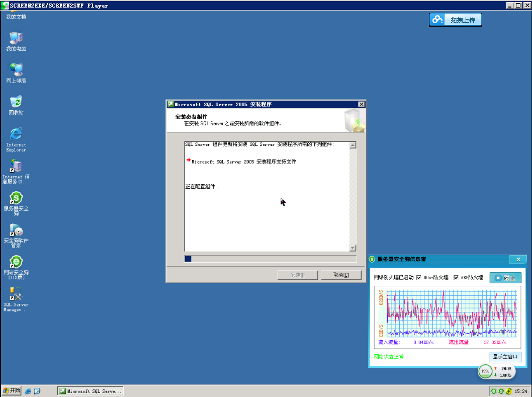
Task: Toggle the ARP防火墙 checkbox
Action: pos(456,277)
